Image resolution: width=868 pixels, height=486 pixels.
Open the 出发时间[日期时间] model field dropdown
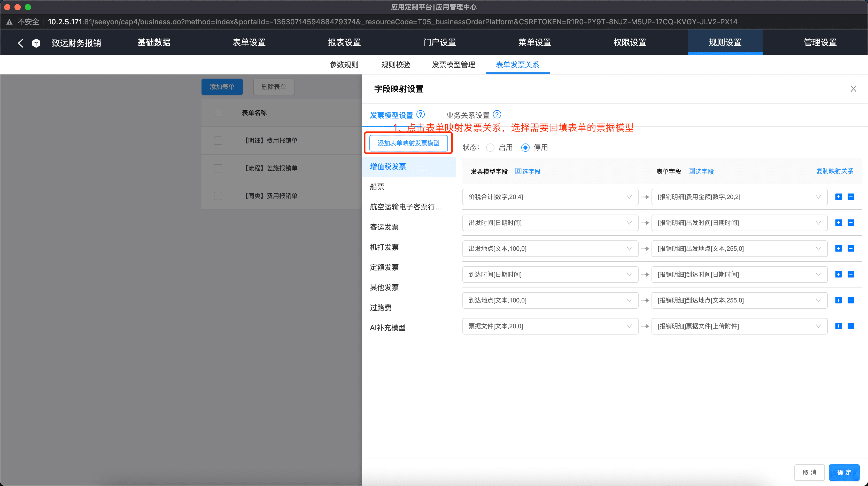coord(550,223)
